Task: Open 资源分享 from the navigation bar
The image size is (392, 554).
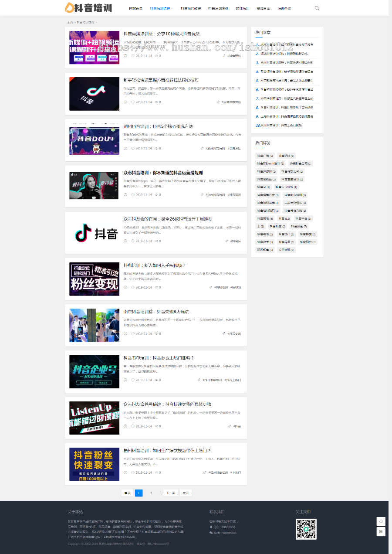Action: tap(263, 8)
